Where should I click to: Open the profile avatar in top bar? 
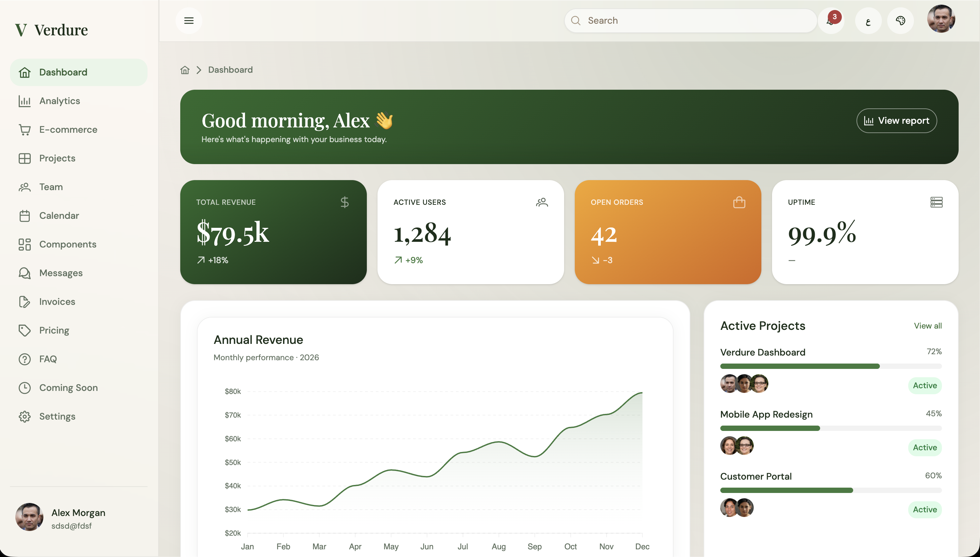point(941,19)
